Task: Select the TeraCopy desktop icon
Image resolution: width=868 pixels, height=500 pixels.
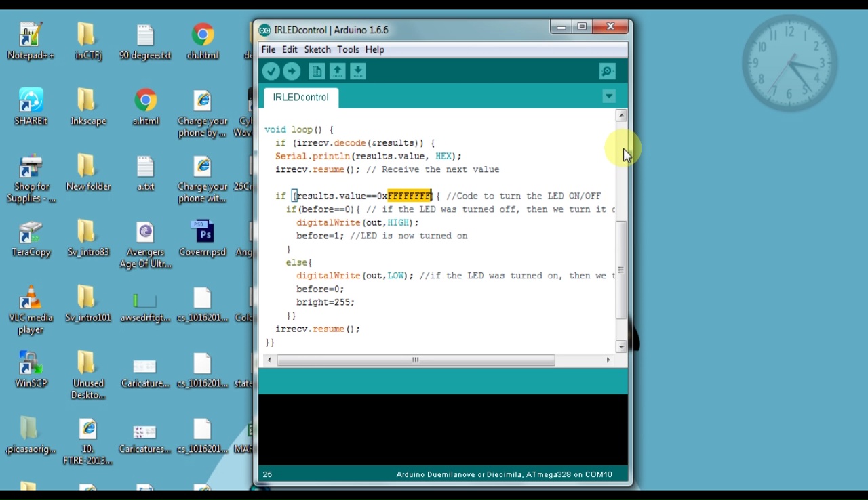Action: (x=31, y=238)
